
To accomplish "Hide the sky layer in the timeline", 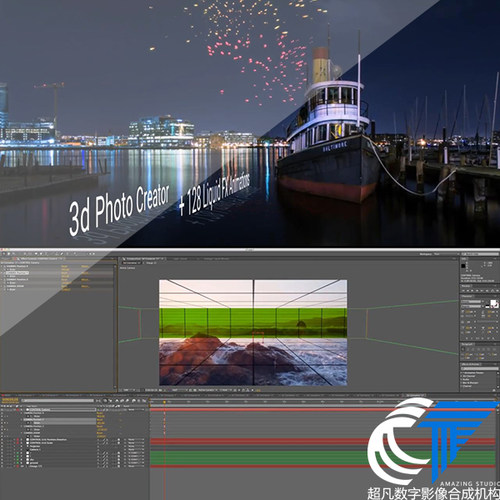I will [x=2, y=460].
